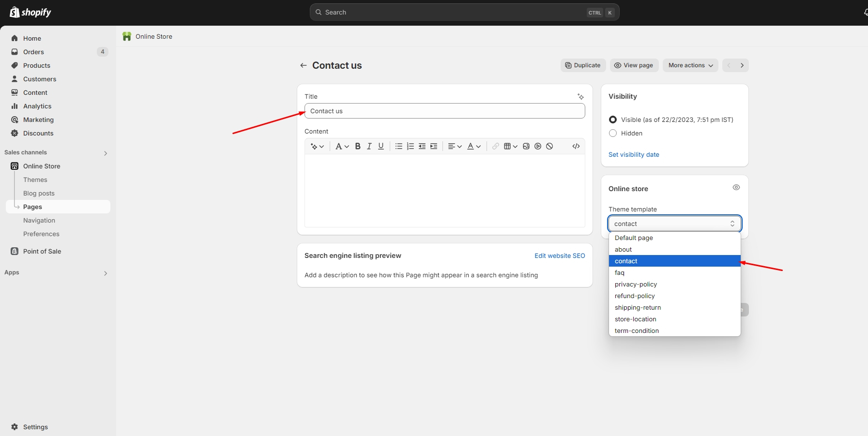Image resolution: width=868 pixels, height=436 pixels.
Task: Switch editor to HTML code view
Action: point(576,146)
